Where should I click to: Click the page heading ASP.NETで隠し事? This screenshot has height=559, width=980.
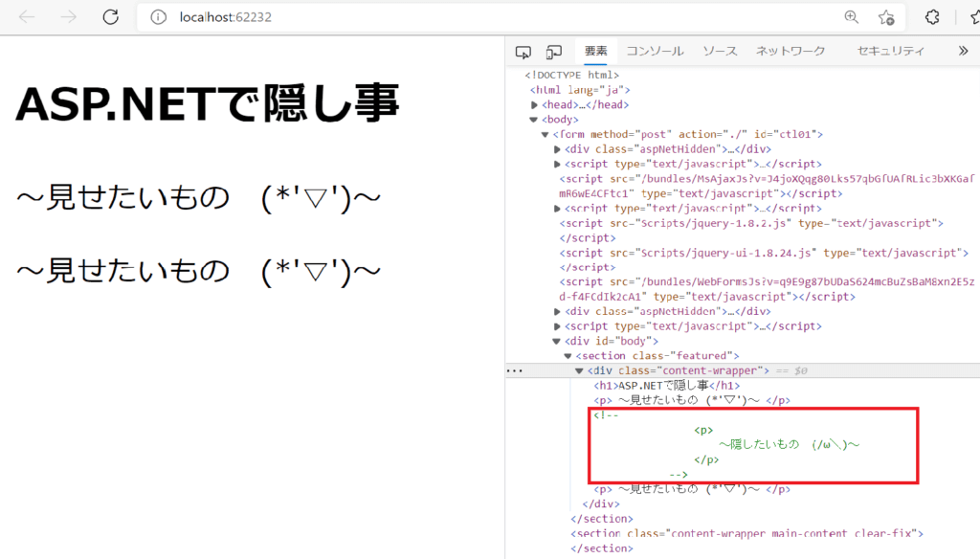[x=208, y=103]
